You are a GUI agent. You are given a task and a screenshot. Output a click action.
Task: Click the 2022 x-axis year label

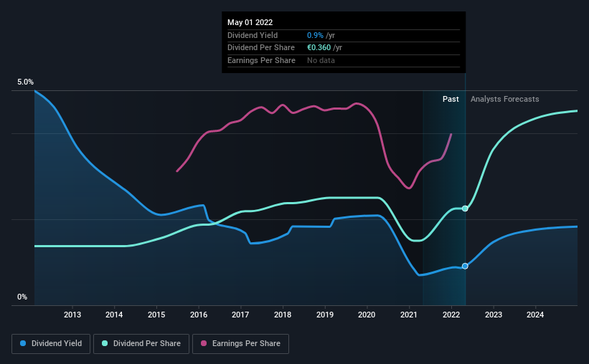coord(451,315)
